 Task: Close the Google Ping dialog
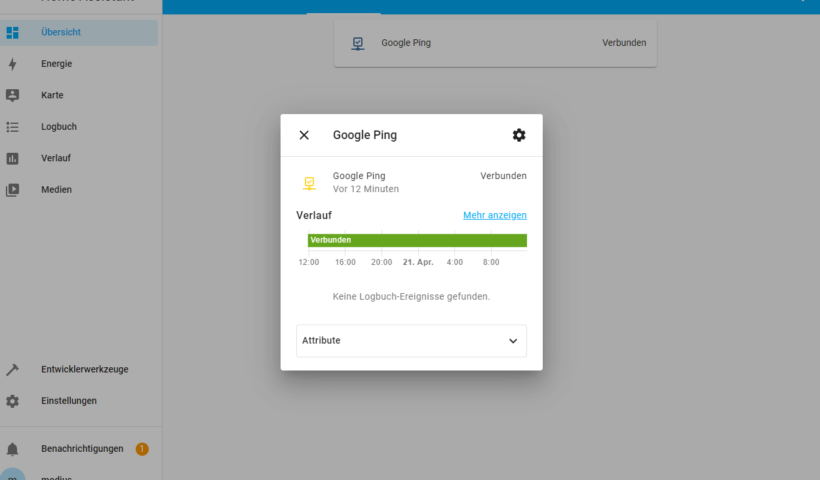pos(304,135)
